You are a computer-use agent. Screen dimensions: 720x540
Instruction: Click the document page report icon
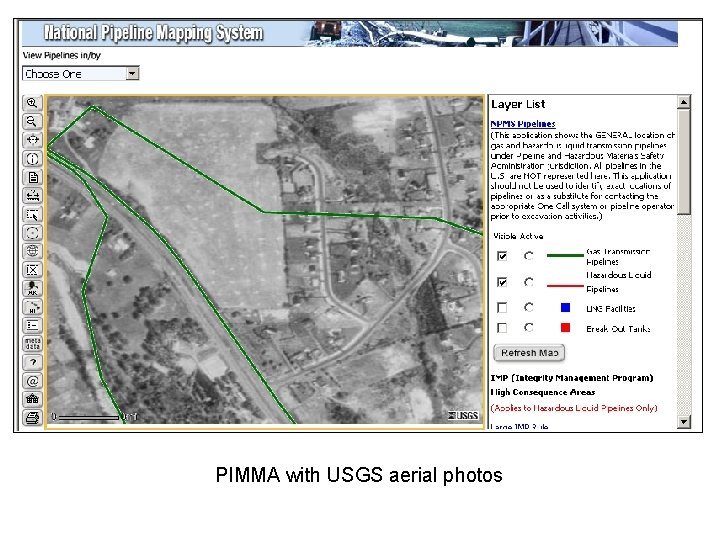click(x=32, y=177)
